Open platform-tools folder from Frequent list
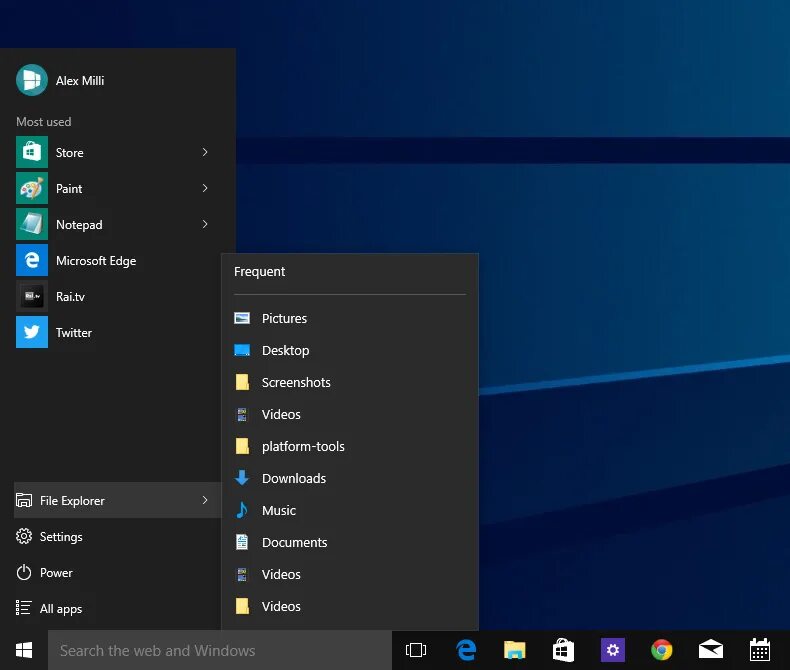This screenshot has width=790, height=670. [x=350, y=446]
